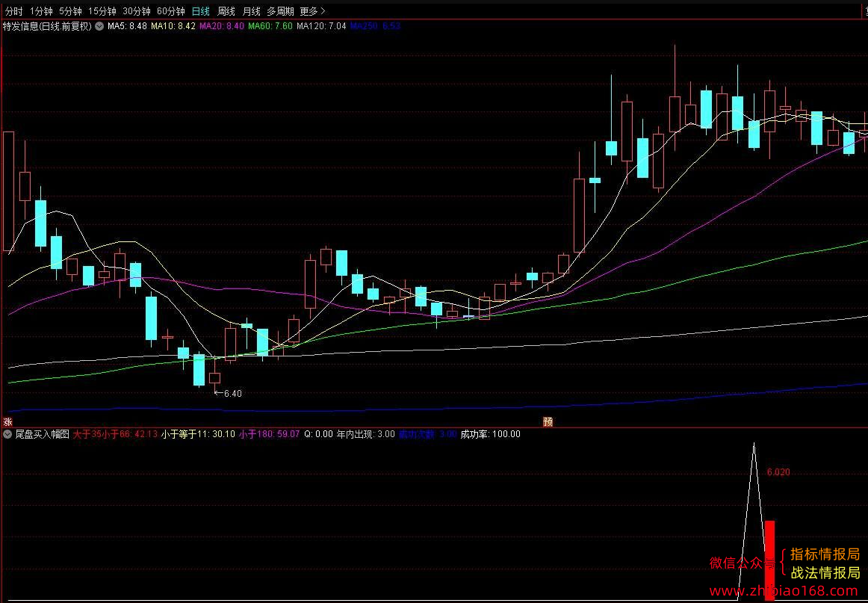Open the 30分钟 period tab
This screenshot has width=868, height=603.
coord(136,11)
